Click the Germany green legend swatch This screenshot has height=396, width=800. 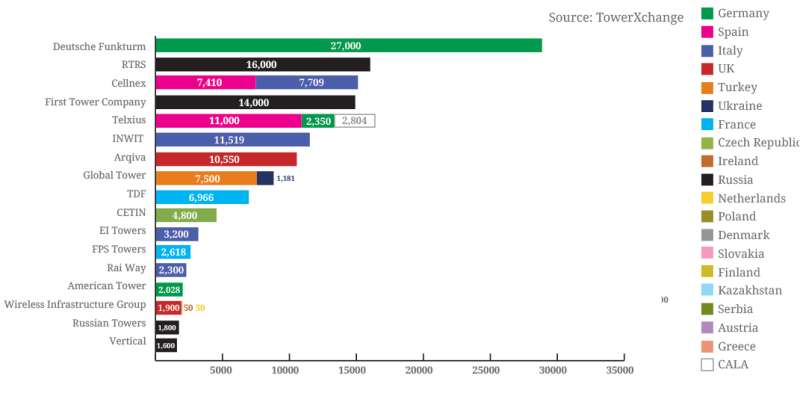click(x=707, y=13)
